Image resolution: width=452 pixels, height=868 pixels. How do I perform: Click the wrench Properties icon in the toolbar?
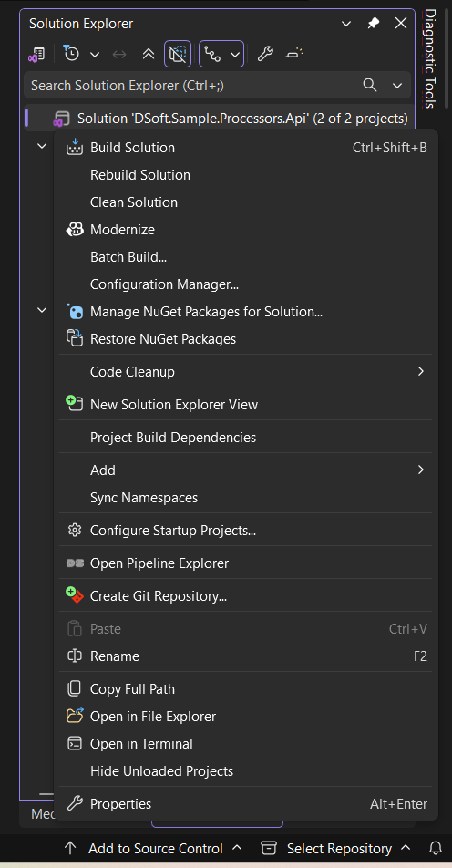click(265, 55)
